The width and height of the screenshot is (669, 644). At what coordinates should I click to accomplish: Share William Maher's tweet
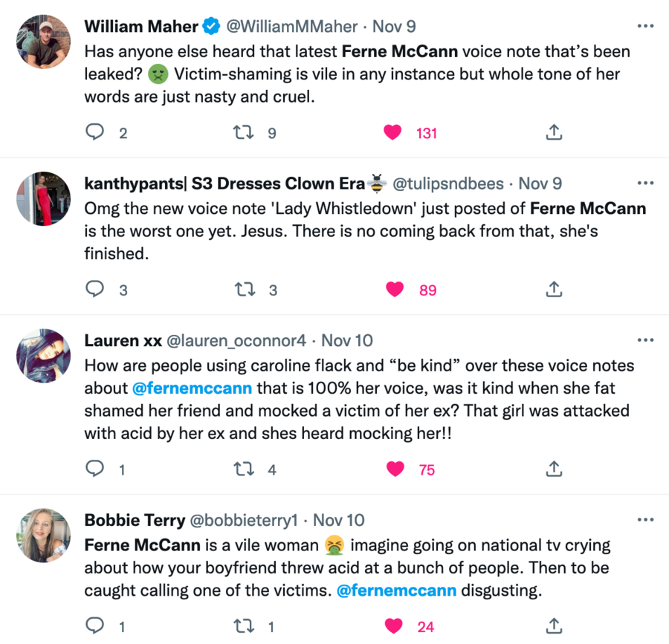coord(553,133)
